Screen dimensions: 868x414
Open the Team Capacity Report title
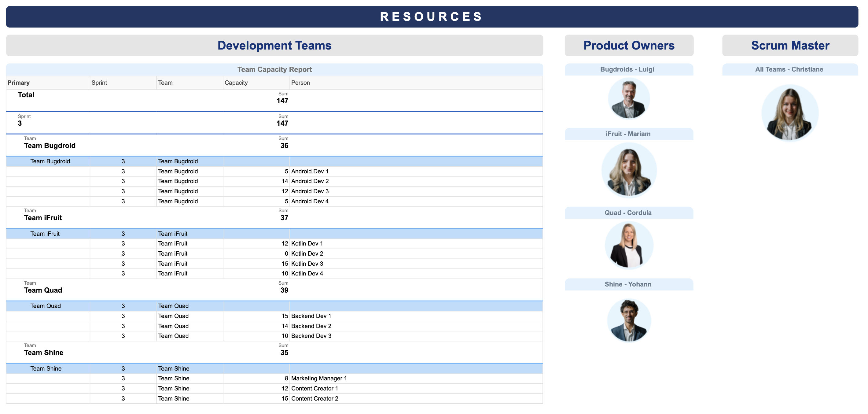[x=274, y=69]
